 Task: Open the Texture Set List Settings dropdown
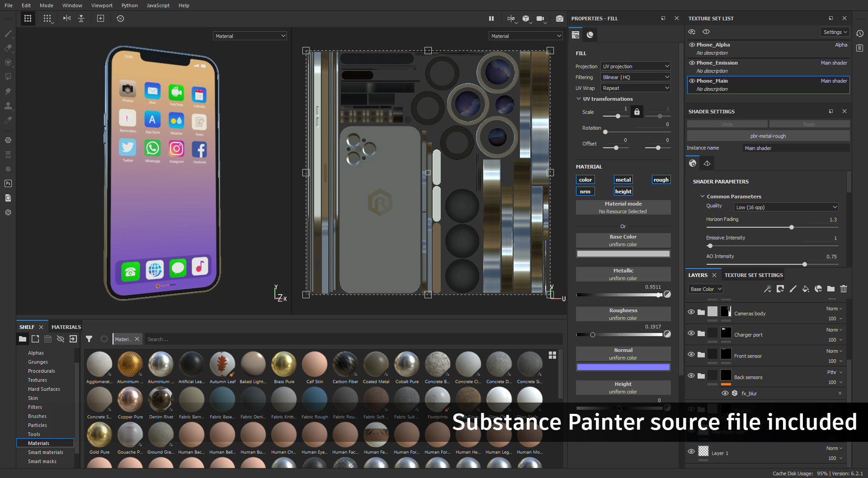[x=835, y=32]
